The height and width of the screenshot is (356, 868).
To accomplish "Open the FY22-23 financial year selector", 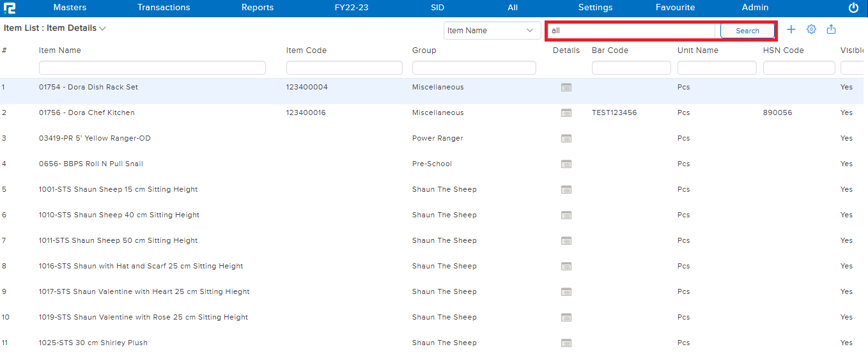I will (x=351, y=8).
